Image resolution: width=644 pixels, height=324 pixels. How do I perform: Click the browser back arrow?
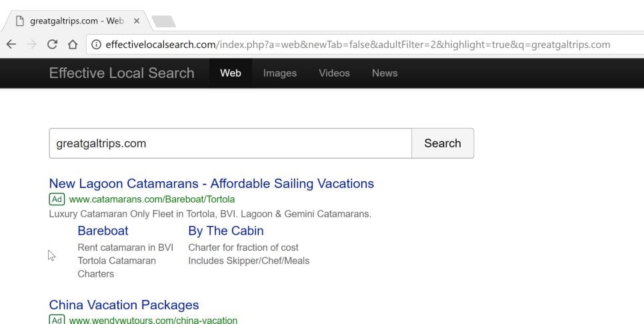pyautogui.click(x=11, y=45)
